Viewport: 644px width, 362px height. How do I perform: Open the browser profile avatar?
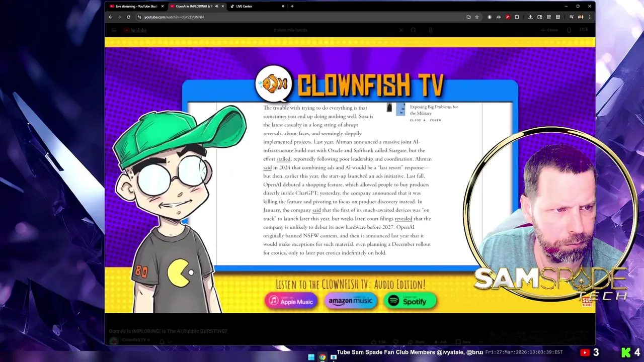click(x=580, y=17)
